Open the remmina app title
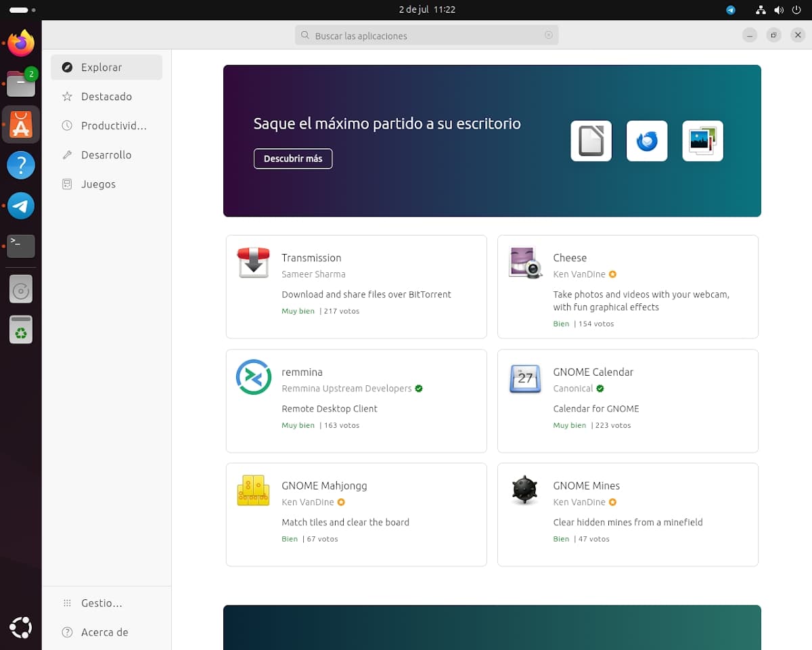The width and height of the screenshot is (812, 650). (x=302, y=372)
